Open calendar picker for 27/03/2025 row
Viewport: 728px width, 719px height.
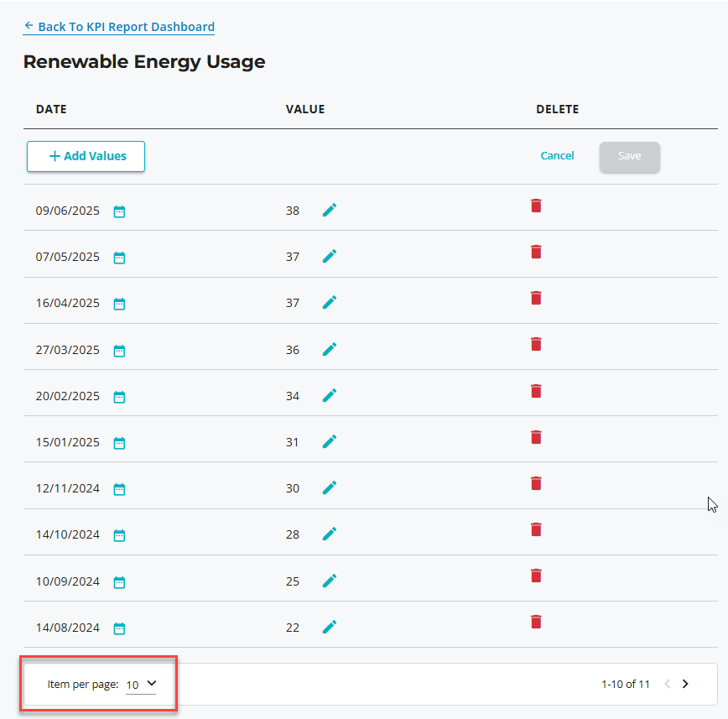(119, 351)
